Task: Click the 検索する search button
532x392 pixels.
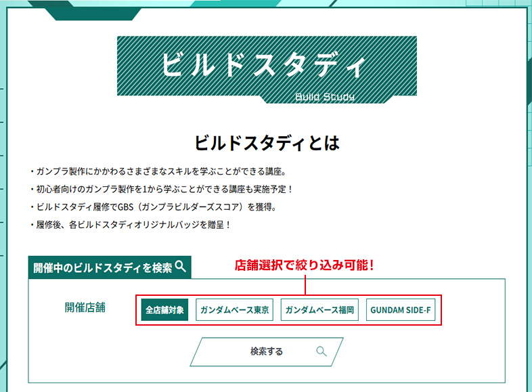Action: pos(267,351)
